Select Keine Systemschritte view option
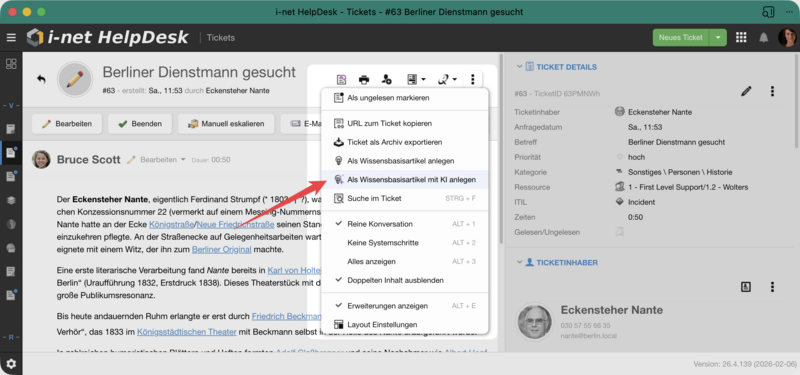Viewport: 800px width, 375px height. click(x=405, y=243)
